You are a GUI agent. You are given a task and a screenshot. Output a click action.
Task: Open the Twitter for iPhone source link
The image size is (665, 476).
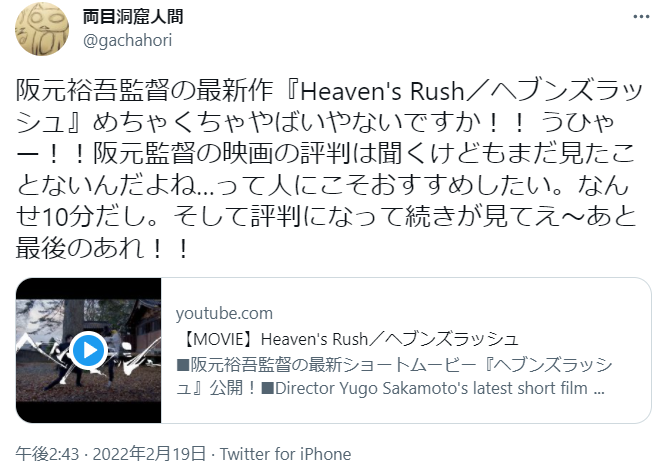(285, 454)
